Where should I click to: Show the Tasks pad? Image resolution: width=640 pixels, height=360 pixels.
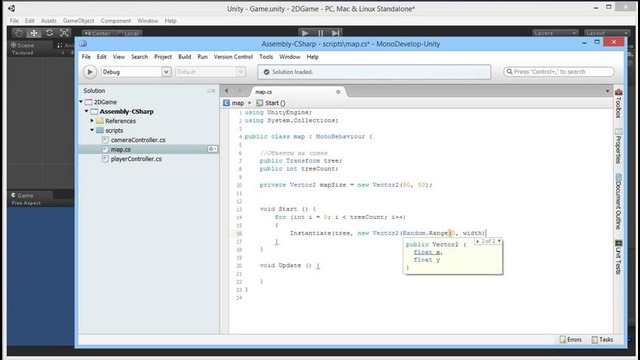point(602,340)
